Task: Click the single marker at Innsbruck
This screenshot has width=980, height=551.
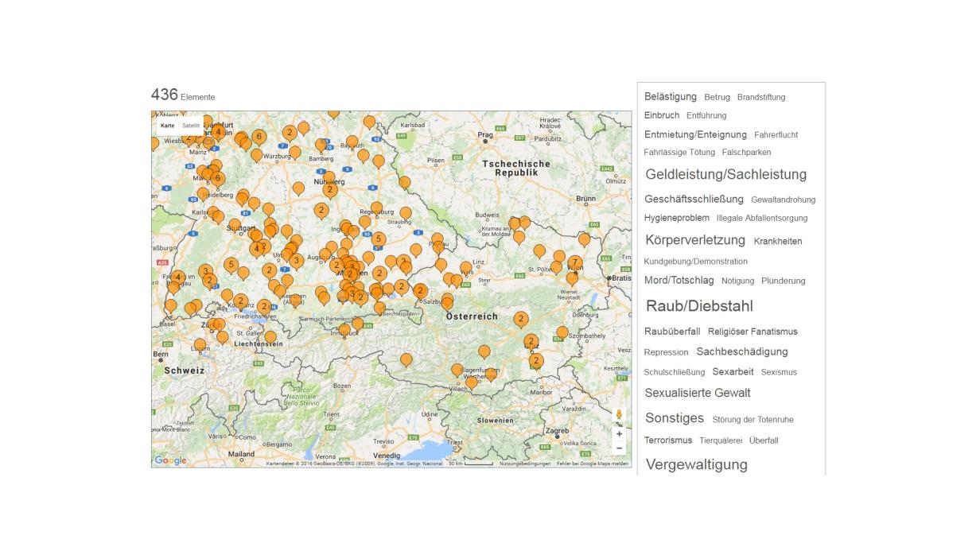Action: pyautogui.click(x=344, y=329)
